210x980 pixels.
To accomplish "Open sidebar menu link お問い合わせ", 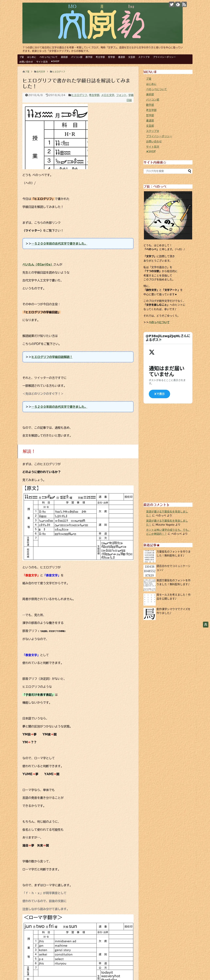I will 154,141.
